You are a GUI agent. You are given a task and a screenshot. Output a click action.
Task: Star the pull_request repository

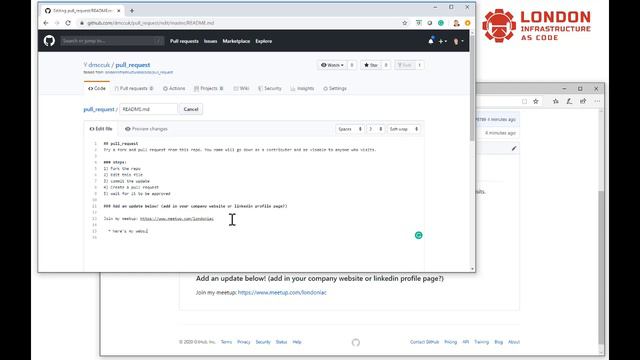(x=371, y=65)
